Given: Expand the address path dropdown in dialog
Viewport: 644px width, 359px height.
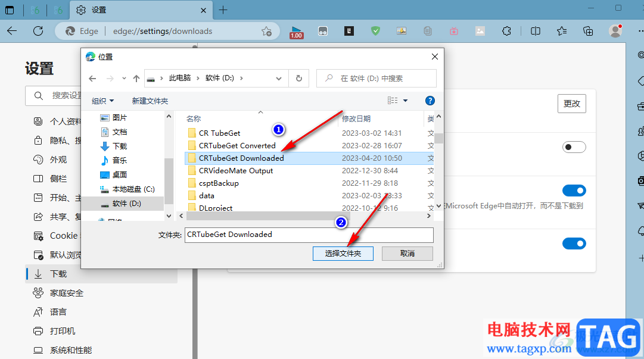Looking at the screenshot, I should coord(278,79).
